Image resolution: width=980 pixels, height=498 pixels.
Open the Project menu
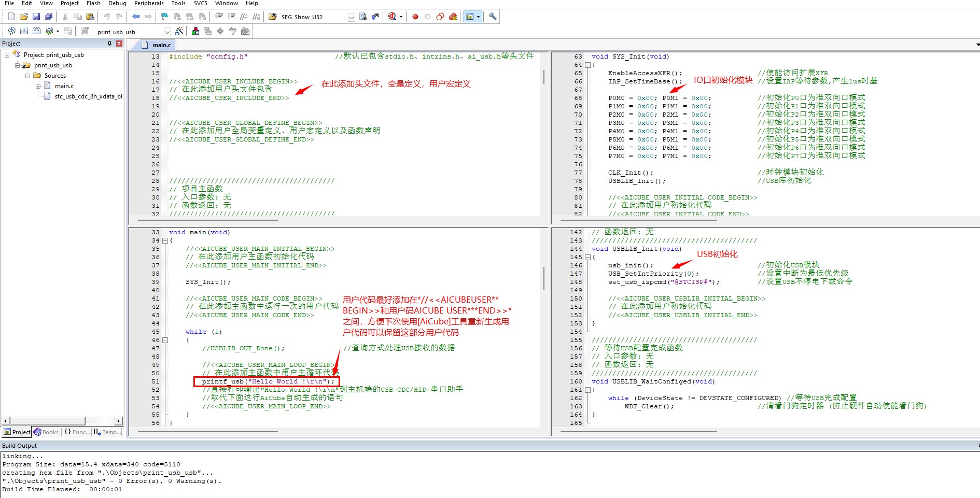coord(69,3)
